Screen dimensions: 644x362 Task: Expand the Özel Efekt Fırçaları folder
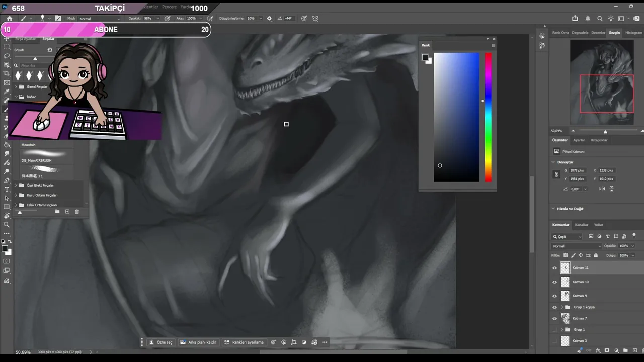(x=16, y=185)
